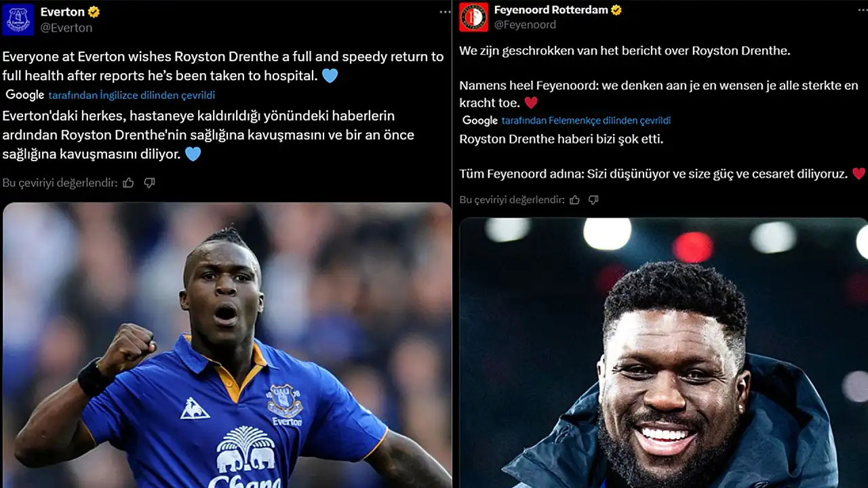
Task: Dislike the Everton translation with thumbs down
Action: coord(150,182)
